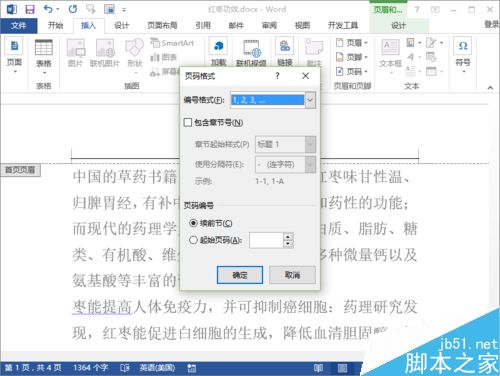Click the Pages (页面) icon
This screenshot has height=376, width=500.
point(14,46)
